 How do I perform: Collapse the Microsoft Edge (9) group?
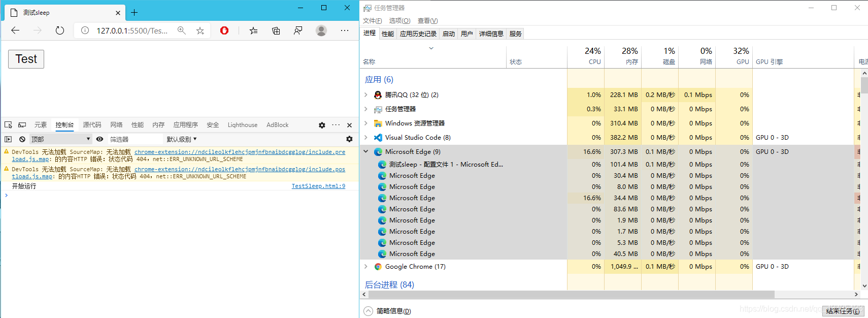pyautogui.click(x=365, y=151)
